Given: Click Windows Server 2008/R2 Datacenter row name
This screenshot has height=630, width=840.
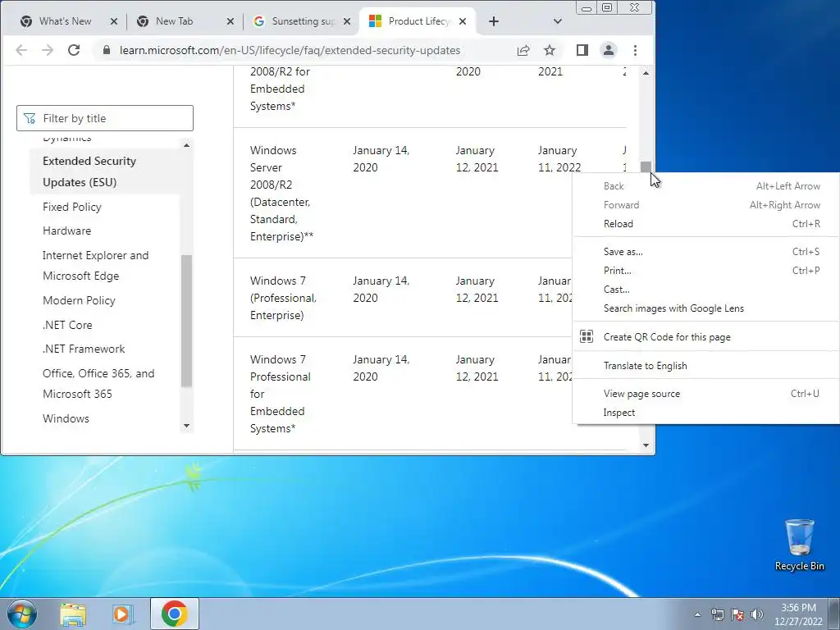Looking at the screenshot, I should pos(282,194).
